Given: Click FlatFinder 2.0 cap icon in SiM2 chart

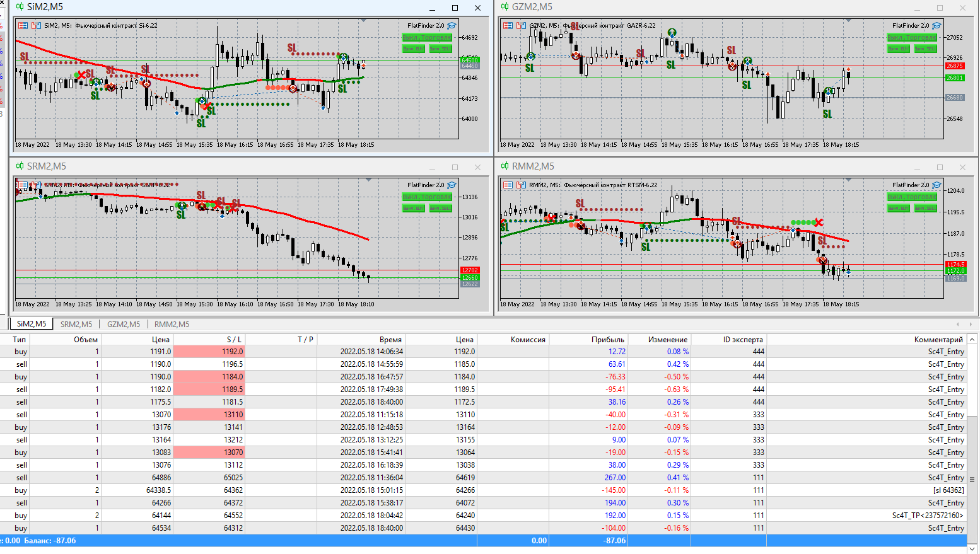Looking at the screenshot, I should [452, 26].
